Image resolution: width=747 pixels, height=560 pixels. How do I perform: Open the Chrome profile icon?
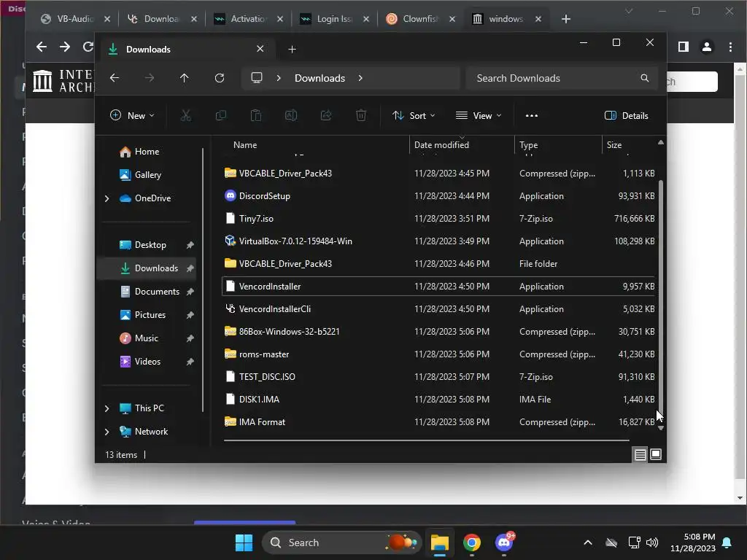(707, 47)
